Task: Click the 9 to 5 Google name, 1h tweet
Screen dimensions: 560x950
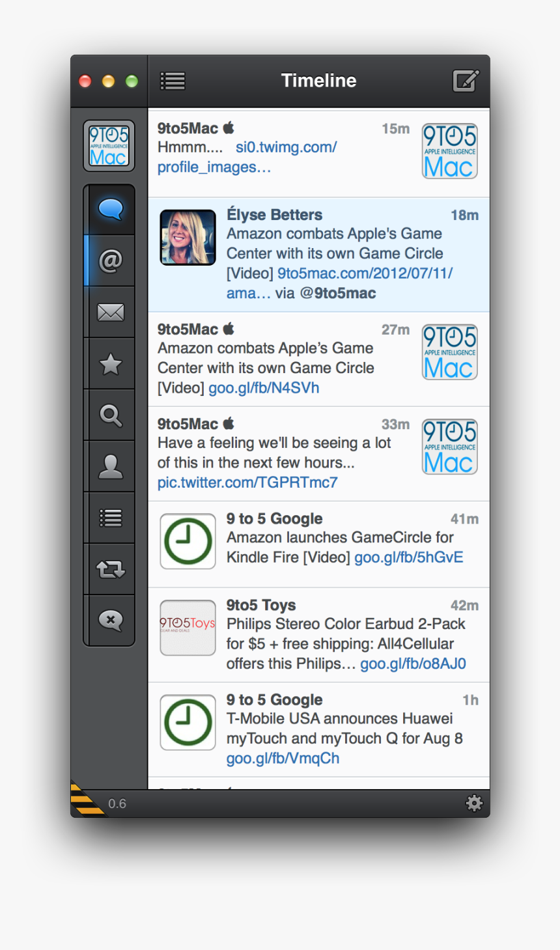Action: [x=274, y=700]
